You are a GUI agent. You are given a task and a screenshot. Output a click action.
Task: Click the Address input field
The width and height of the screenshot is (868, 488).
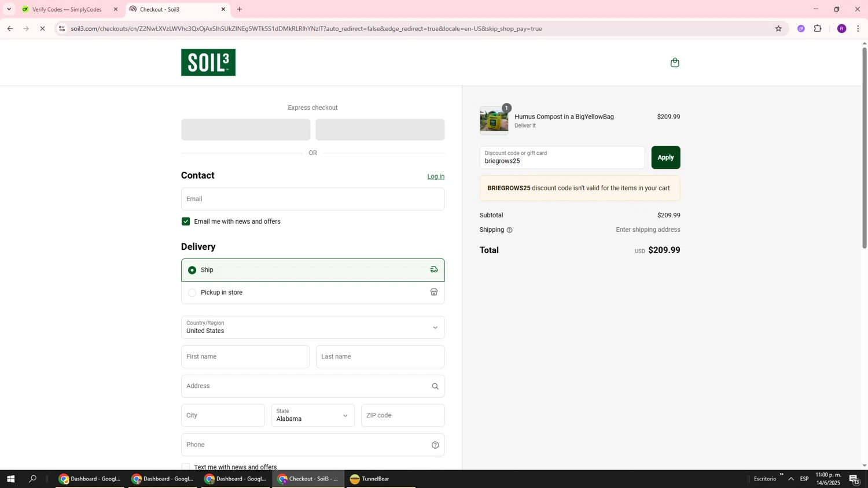pyautogui.click(x=313, y=386)
